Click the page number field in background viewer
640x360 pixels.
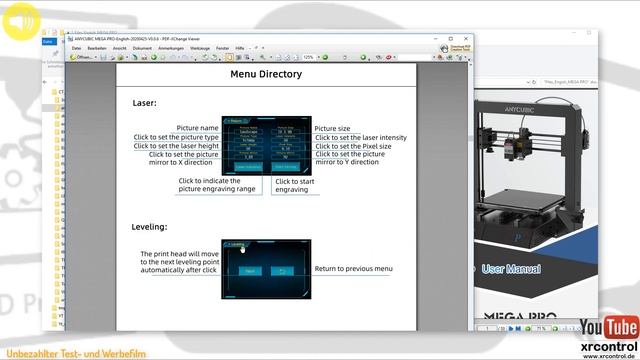[487, 328]
